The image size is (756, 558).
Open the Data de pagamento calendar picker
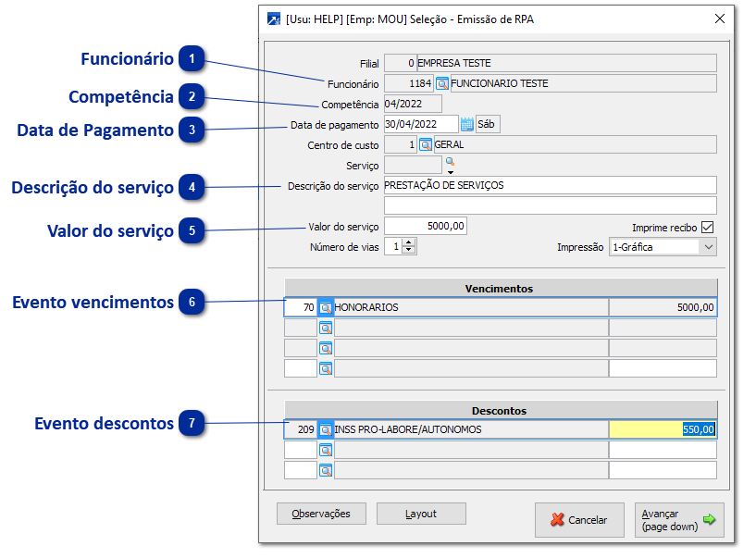[x=466, y=124]
